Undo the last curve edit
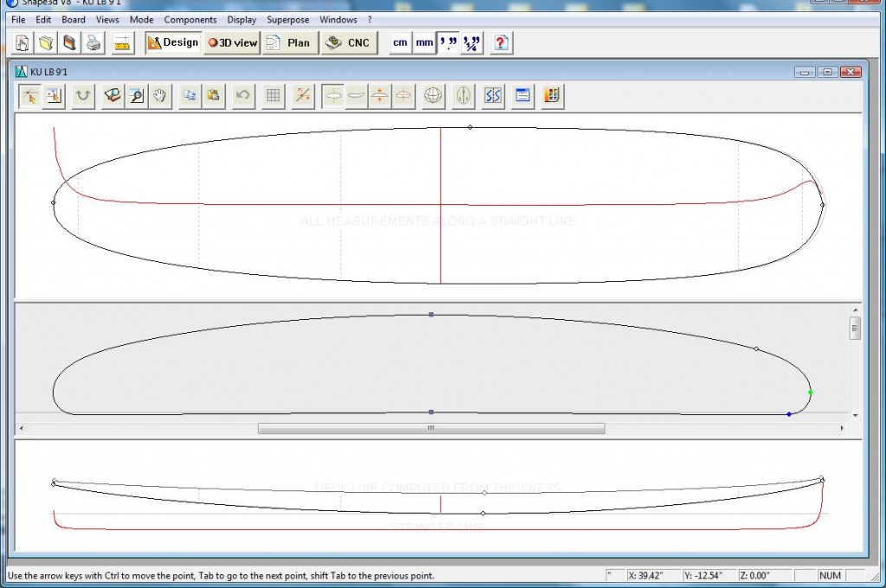 [x=243, y=96]
